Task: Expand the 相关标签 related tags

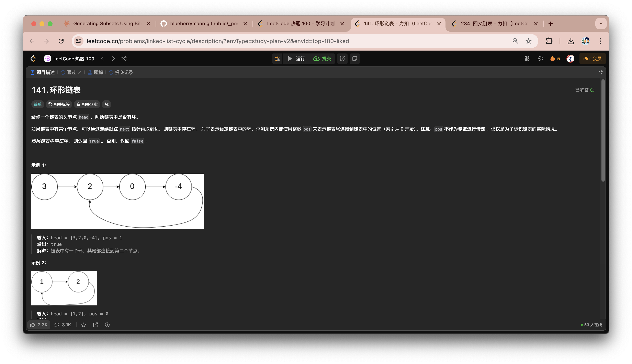Action: click(59, 104)
